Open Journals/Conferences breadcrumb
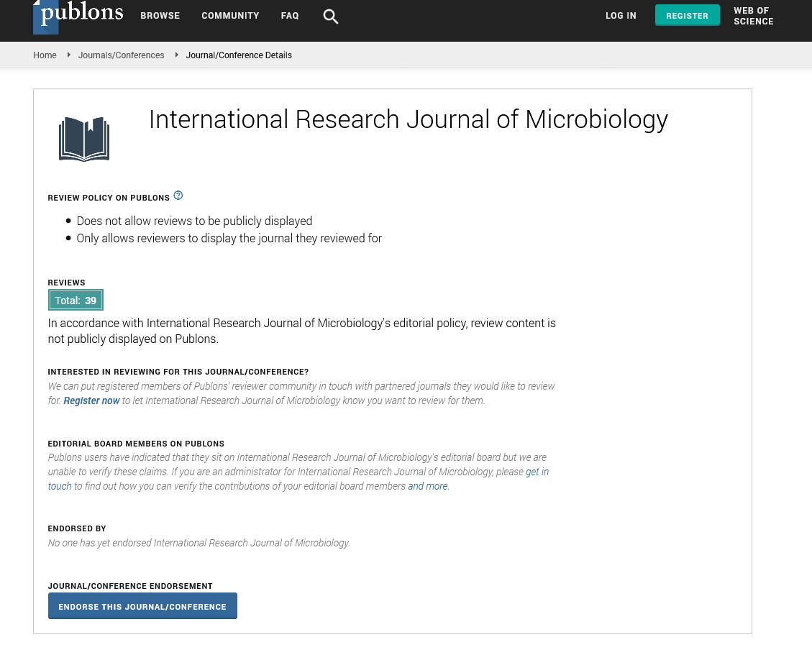 point(121,55)
